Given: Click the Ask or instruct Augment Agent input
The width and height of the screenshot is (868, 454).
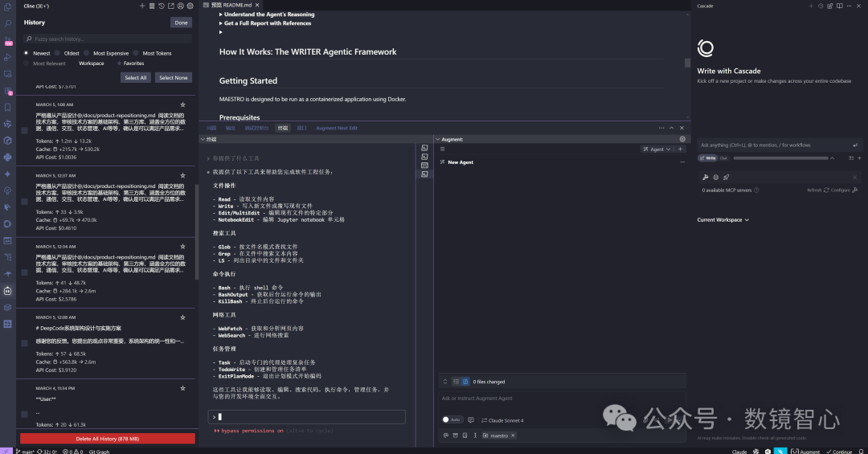Looking at the screenshot, I should pos(562,399).
